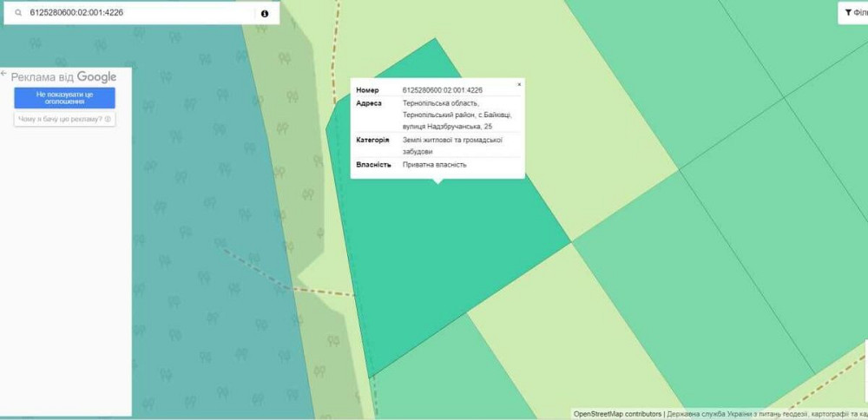
Task: Click 'Чому я бачу цю рекламу?'
Action: coord(64,119)
